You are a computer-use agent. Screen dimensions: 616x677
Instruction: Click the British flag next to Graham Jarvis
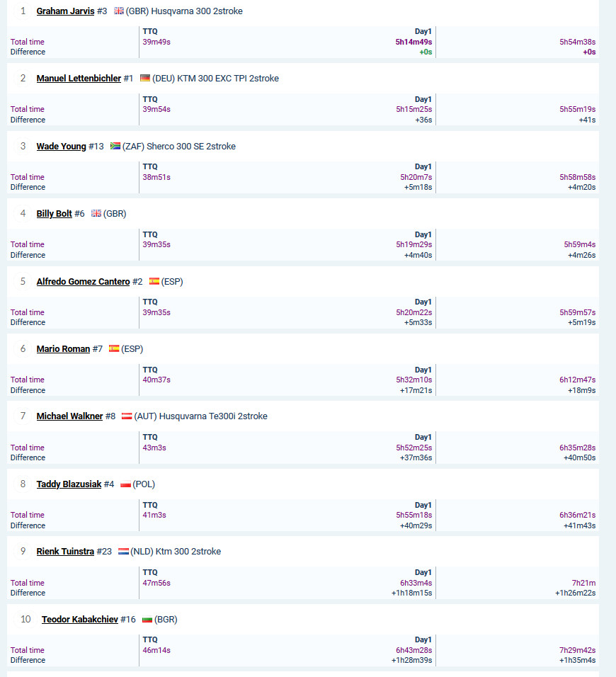[x=119, y=11]
